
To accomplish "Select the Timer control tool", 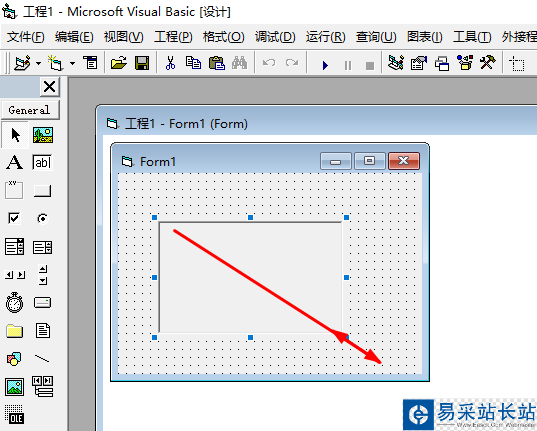I will (x=14, y=303).
